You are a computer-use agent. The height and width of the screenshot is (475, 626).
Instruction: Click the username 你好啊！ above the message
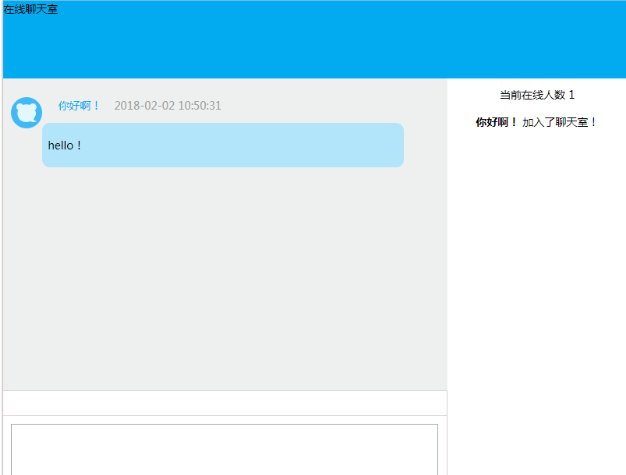coord(79,106)
